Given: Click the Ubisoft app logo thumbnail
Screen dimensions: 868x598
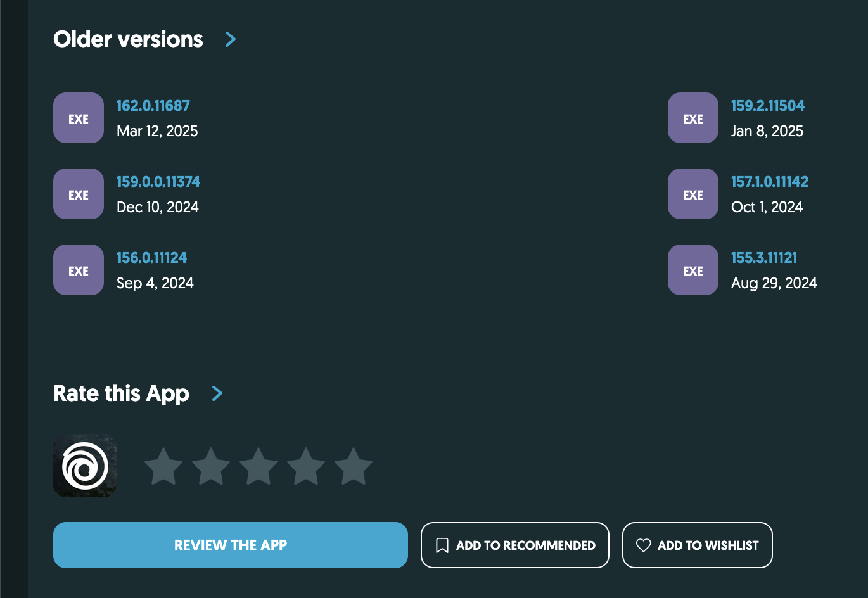Looking at the screenshot, I should pos(85,466).
